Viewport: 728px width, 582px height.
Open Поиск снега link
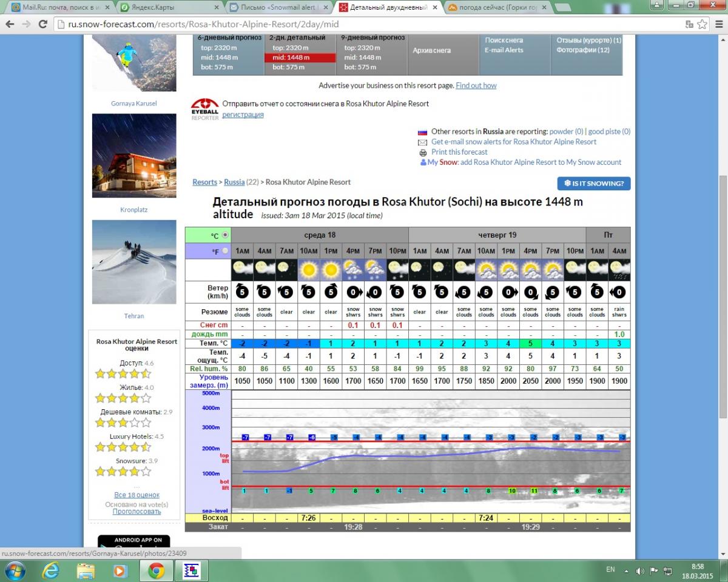coord(504,41)
